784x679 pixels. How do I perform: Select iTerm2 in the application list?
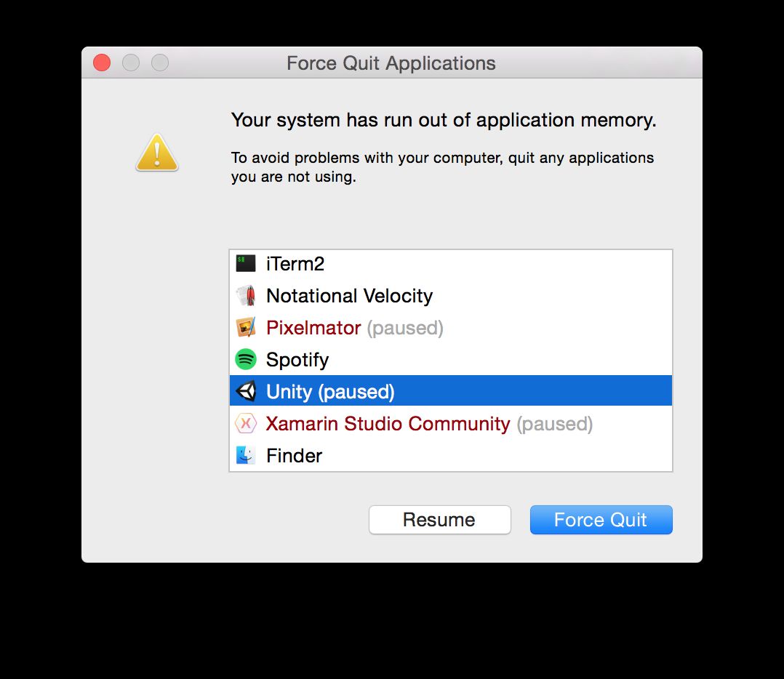tap(451, 264)
